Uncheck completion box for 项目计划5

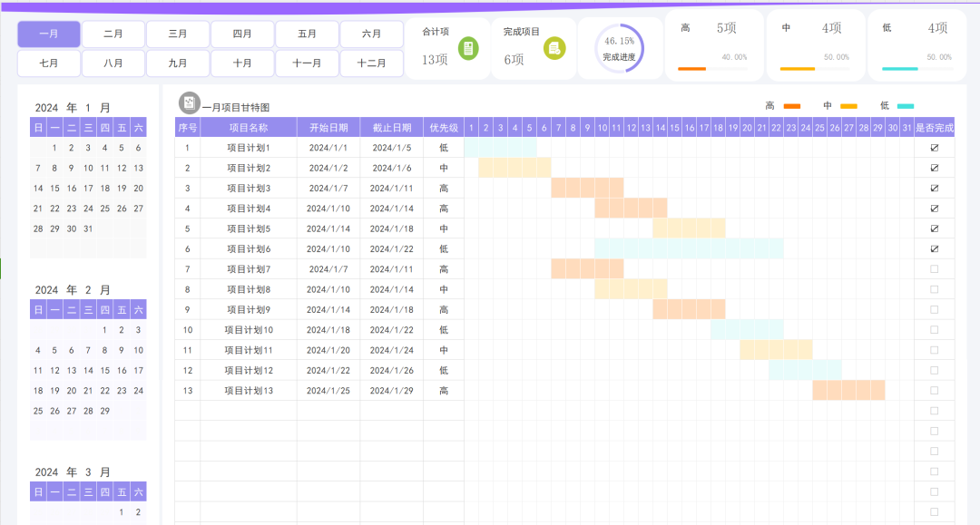click(x=935, y=228)
